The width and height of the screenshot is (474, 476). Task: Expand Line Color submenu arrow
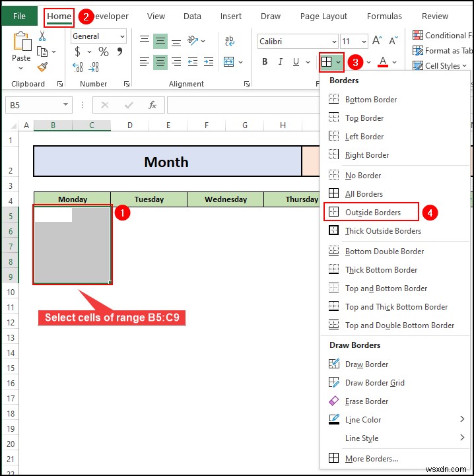462,419
